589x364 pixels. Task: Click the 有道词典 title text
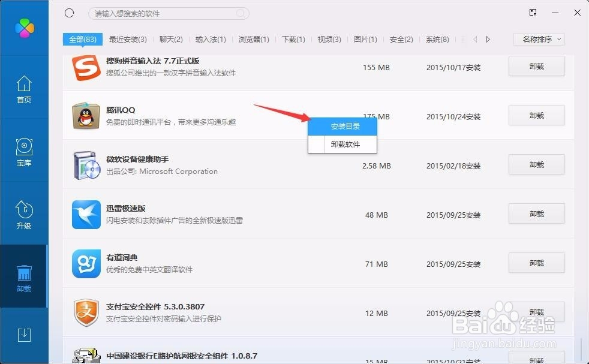[122, 258]
